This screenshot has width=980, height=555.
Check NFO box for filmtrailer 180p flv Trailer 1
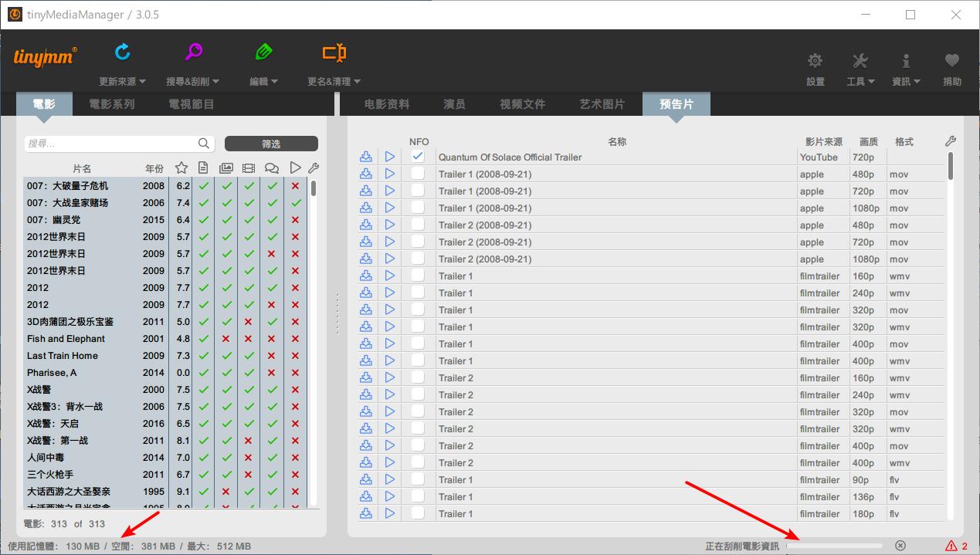coord(418,513)
